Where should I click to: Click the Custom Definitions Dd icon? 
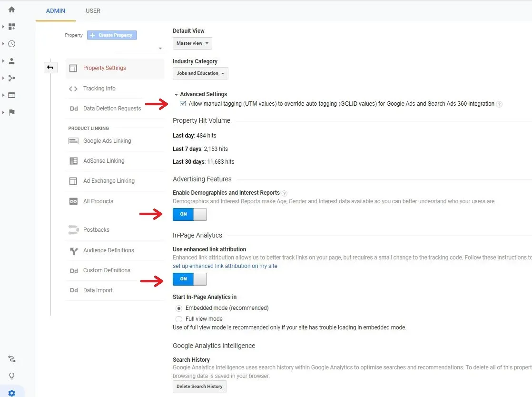pyautogui.click(x=74, y=270)
